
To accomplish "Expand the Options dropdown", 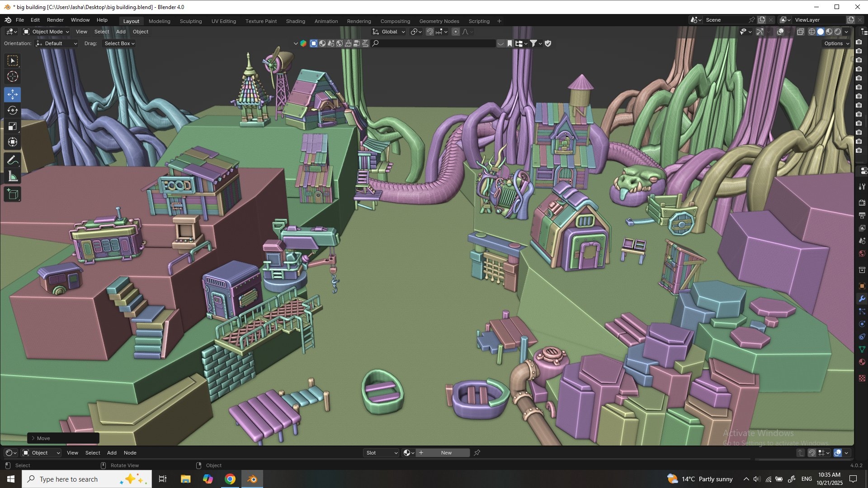I will click(836, 43).
